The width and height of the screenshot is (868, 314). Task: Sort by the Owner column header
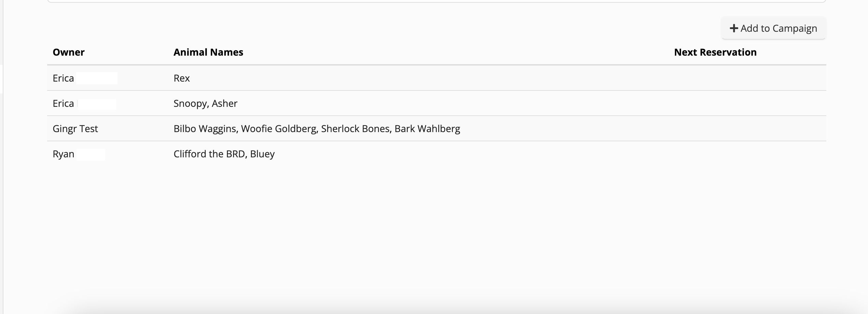pyautogui.click(x=68, y=52)
